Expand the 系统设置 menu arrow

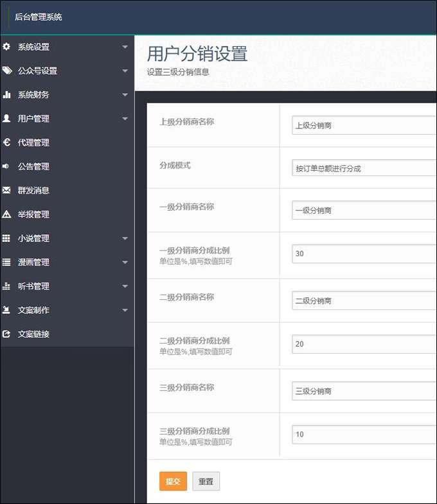point(125,47)
